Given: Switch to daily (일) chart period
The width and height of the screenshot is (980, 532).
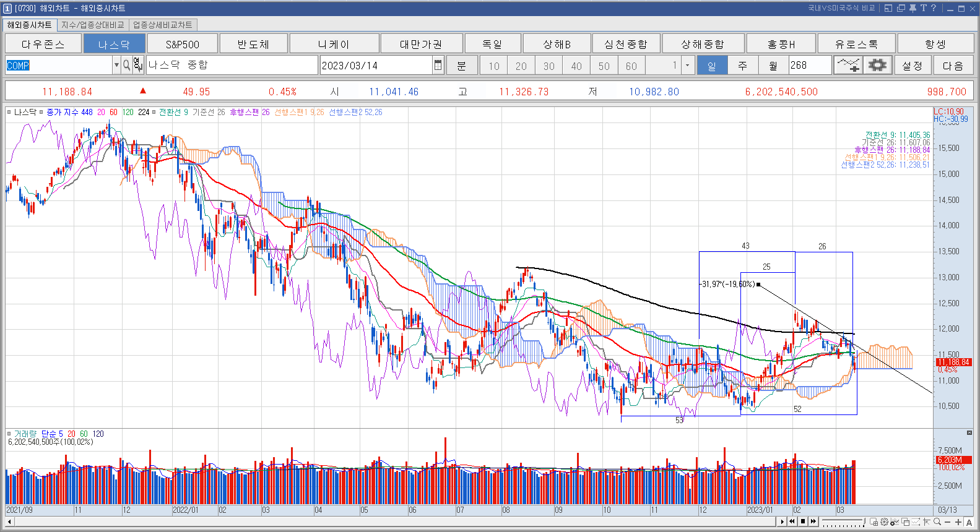Looking at the screenshot, I should point(712,65).
